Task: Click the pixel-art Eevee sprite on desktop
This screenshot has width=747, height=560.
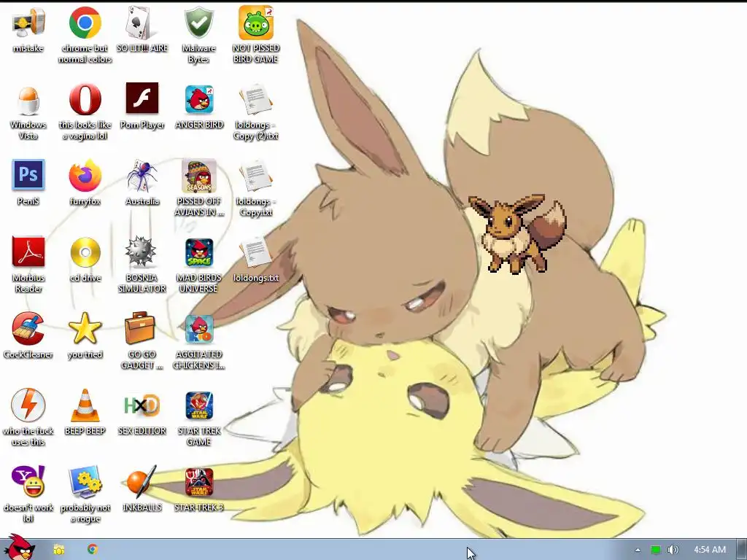Action: coord(517,233)
